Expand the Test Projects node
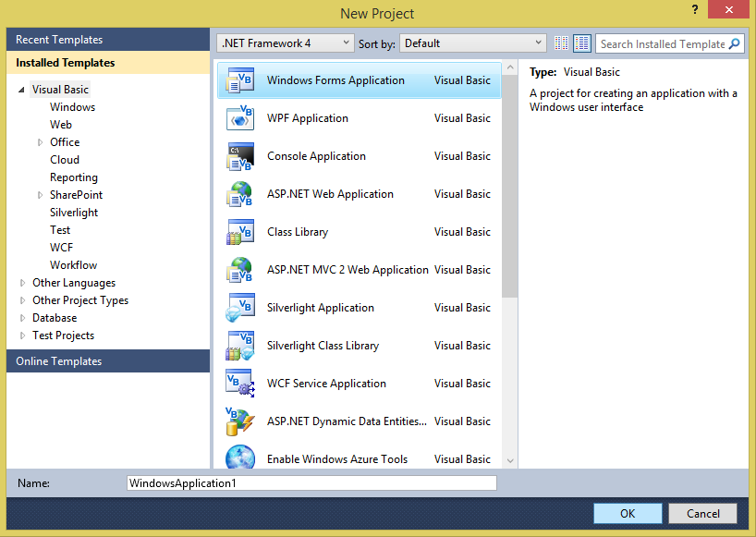Screen dimensions: 756x537 22,336
